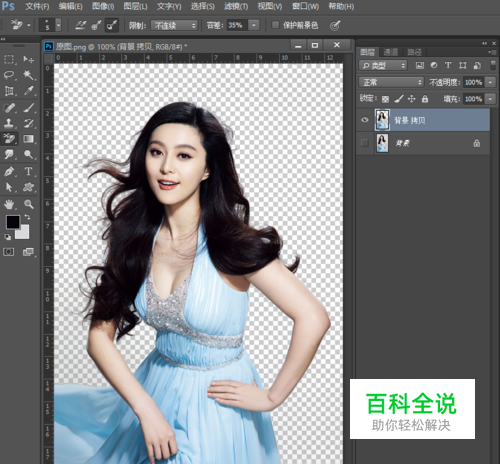Show the 背景 layer visibility

(x=365, y=143)
